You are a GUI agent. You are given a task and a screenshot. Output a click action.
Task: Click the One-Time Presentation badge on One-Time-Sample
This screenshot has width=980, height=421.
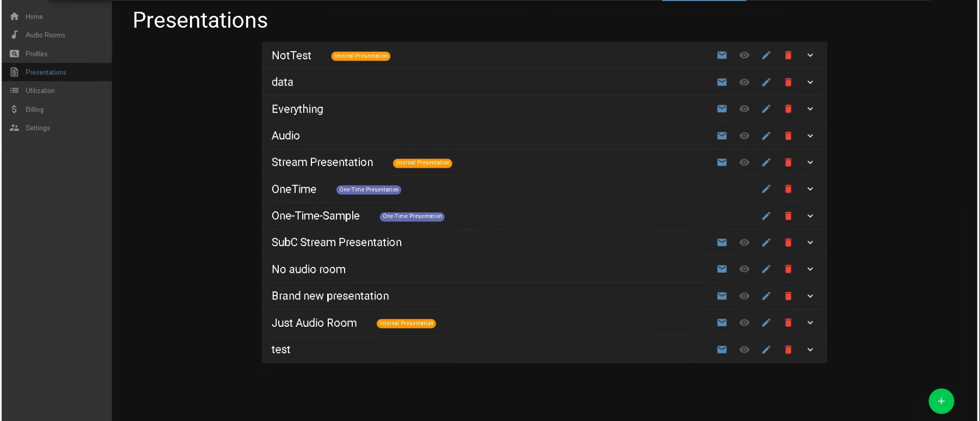coord(412,216)
